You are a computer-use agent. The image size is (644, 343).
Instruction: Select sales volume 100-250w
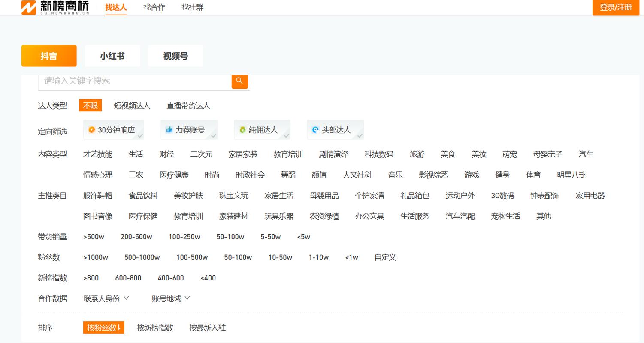coord(184,237)
